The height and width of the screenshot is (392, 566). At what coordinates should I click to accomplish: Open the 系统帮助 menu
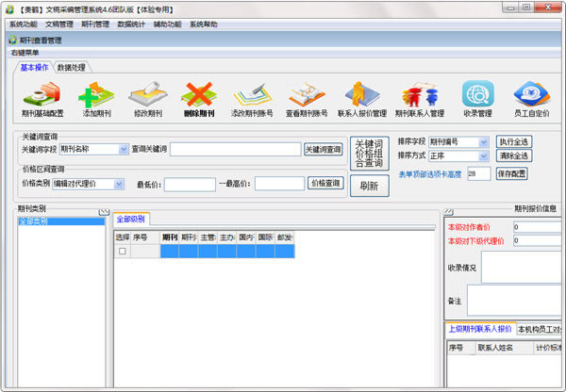204,24
